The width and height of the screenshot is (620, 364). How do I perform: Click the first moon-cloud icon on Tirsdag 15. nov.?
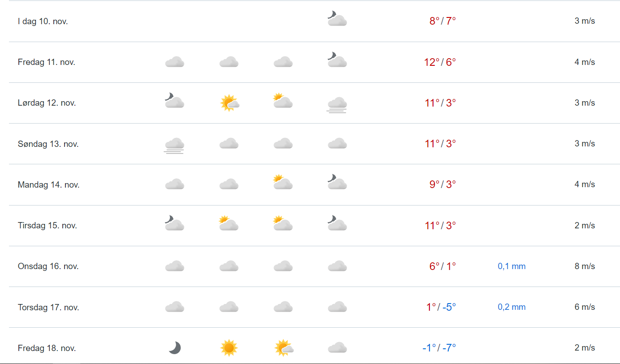click(x=174, y=223)
